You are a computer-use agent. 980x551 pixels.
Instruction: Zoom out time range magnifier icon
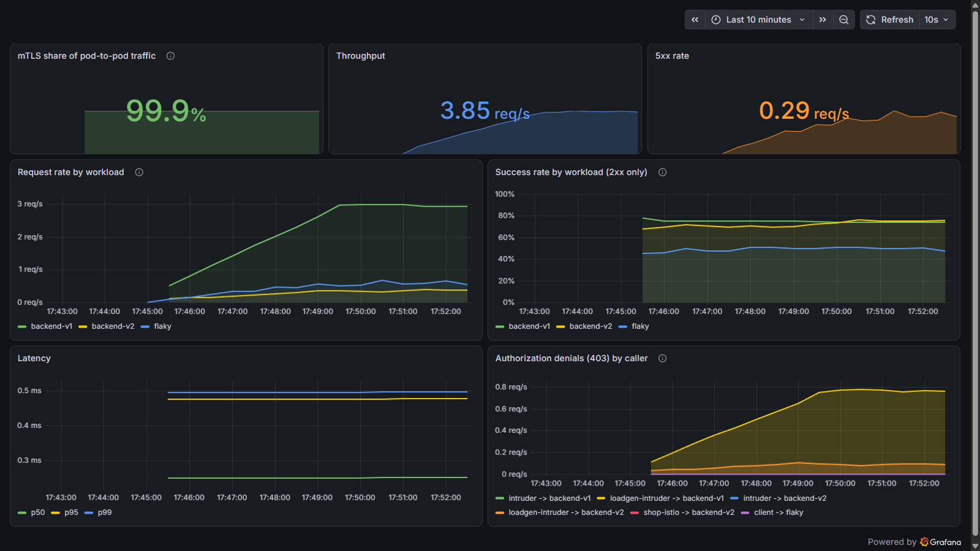844,20
